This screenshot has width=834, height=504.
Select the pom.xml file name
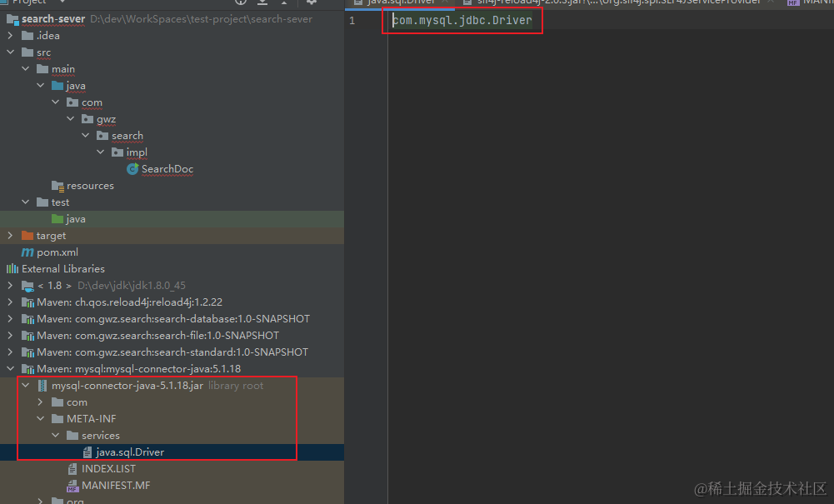[x=57, y=252]
